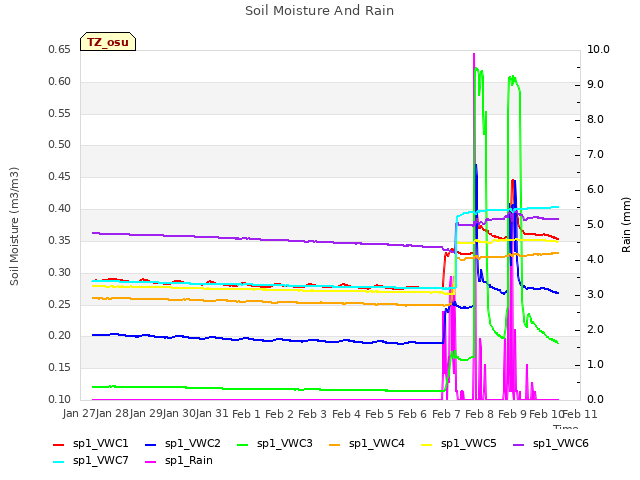Click the Feb 11 date tick label
The image size is (640, 480).
coord(580,414)
